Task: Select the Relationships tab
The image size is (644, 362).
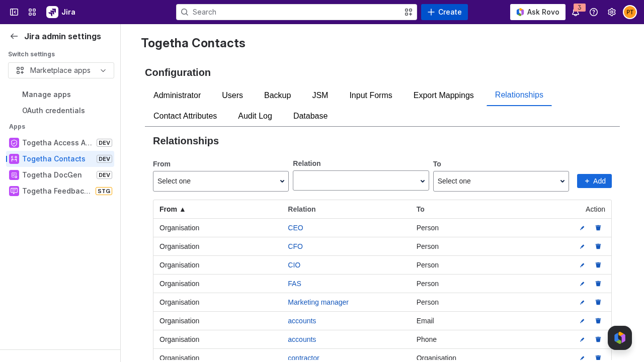Action: 519,95
